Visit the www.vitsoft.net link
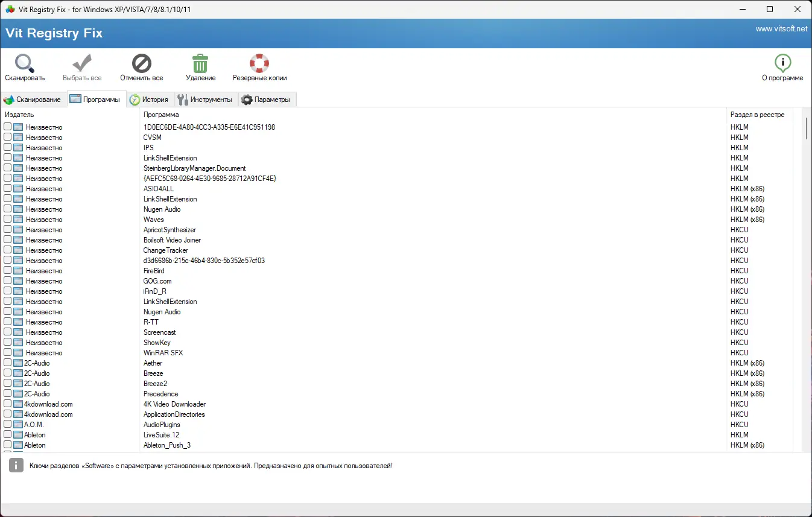The height and width of the screenshot is (517, 812). tap(781, 29)
